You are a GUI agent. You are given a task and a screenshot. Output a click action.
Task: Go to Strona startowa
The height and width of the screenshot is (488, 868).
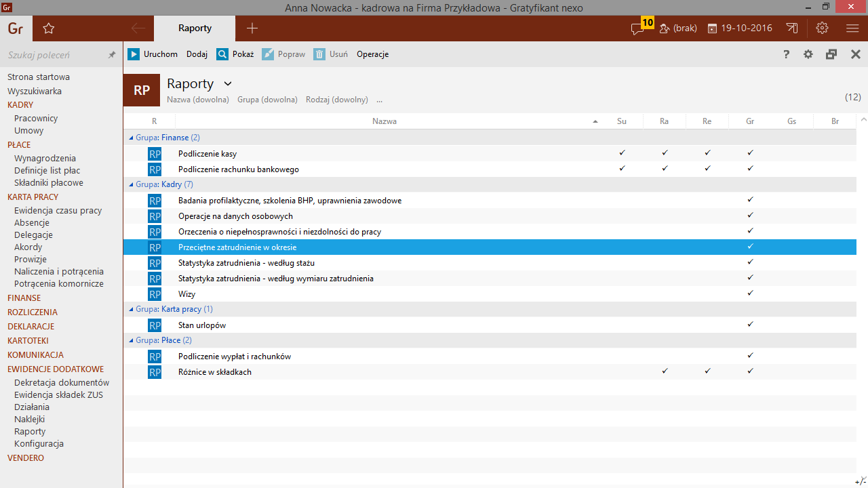[x=39, y=77]
